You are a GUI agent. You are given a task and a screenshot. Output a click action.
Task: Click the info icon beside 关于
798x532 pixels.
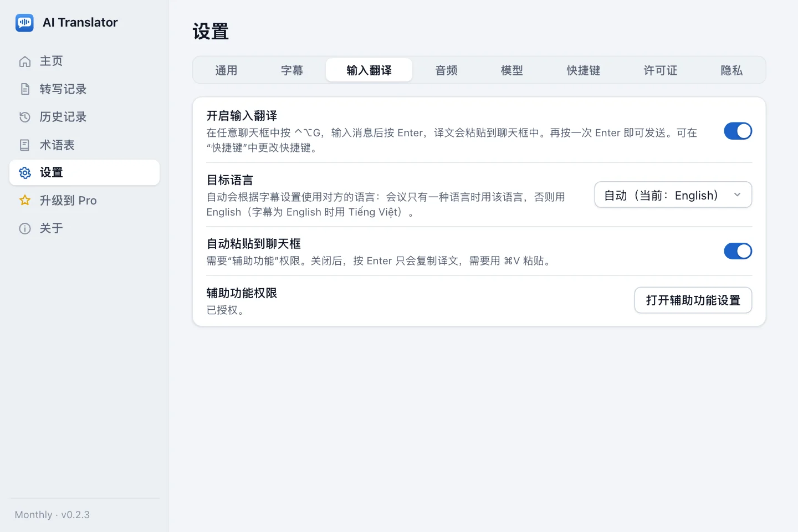coord(25,228)
